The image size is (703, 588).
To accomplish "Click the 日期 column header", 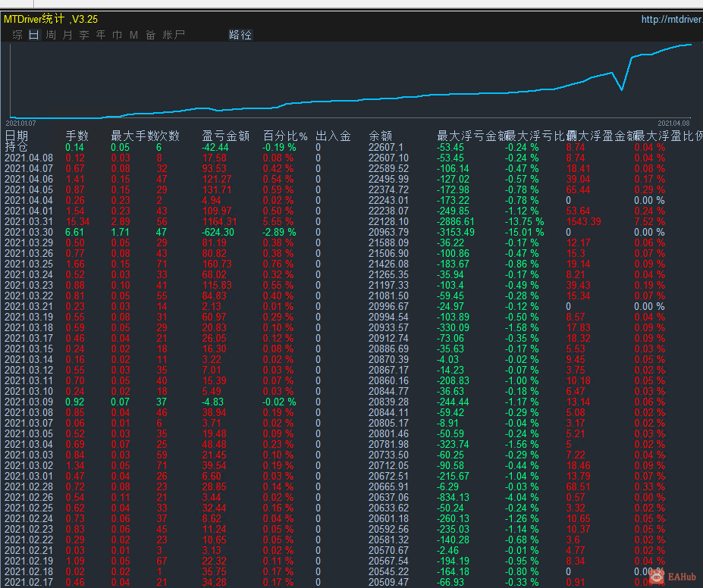I will 17,136.
